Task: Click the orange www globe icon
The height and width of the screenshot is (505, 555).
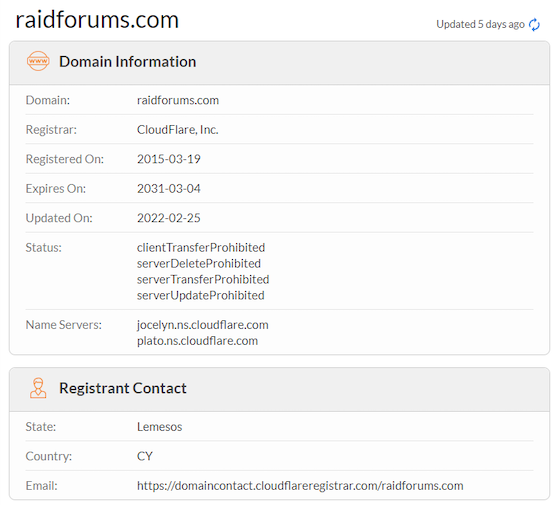Action: click(38, 61)
